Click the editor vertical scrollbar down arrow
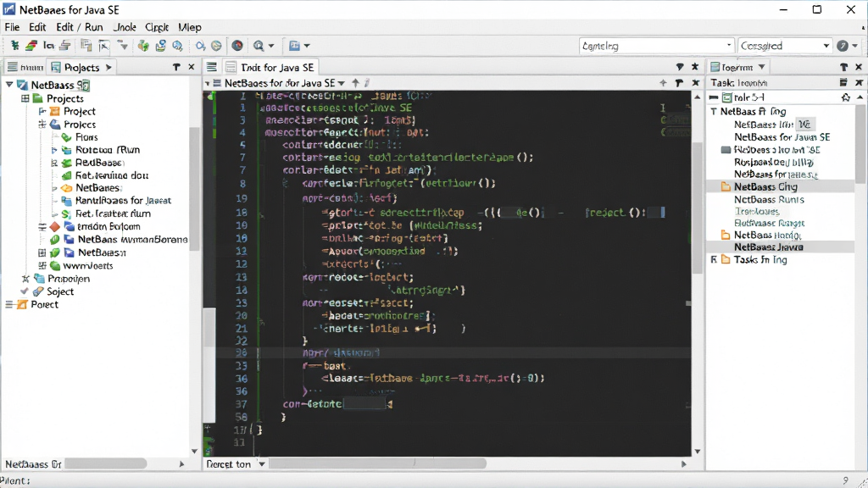 tap(698, 452)
